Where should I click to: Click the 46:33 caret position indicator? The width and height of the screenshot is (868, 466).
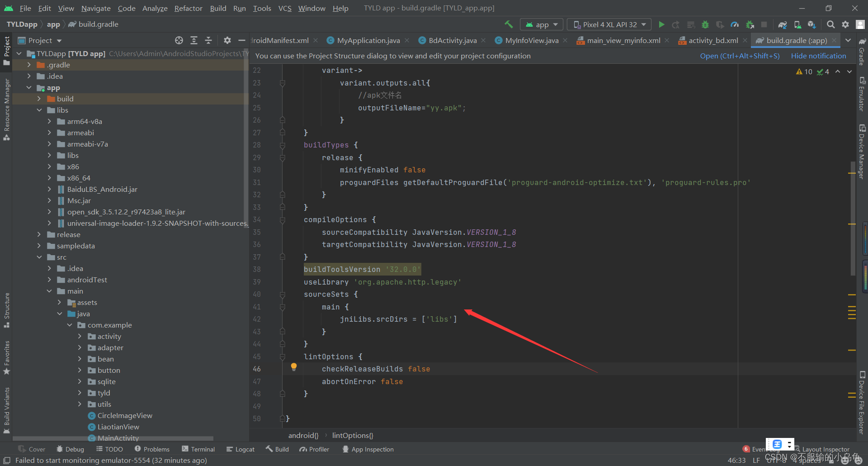(736, 460)
